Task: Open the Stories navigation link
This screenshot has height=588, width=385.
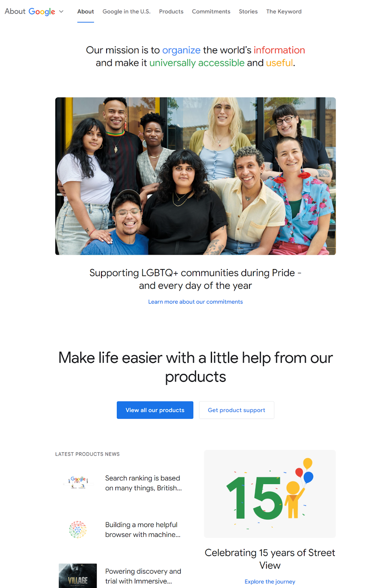Action: click(248, 11)
